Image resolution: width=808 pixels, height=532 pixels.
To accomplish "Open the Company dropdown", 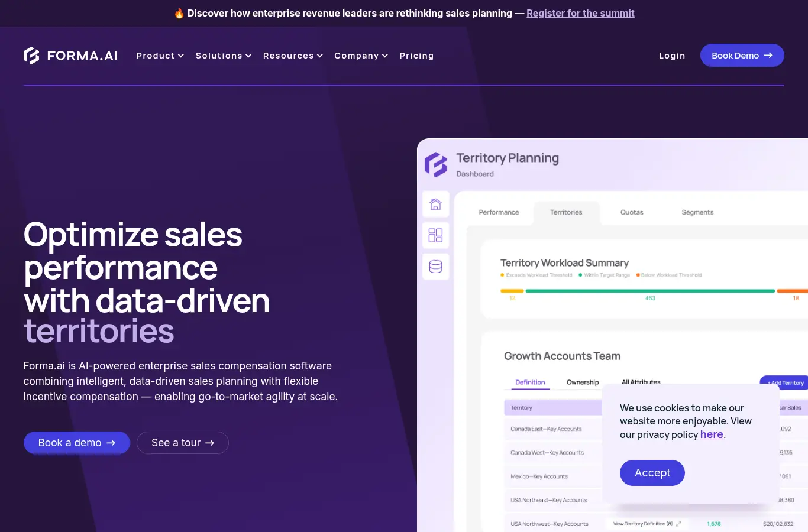I will [x=361, y=56].
